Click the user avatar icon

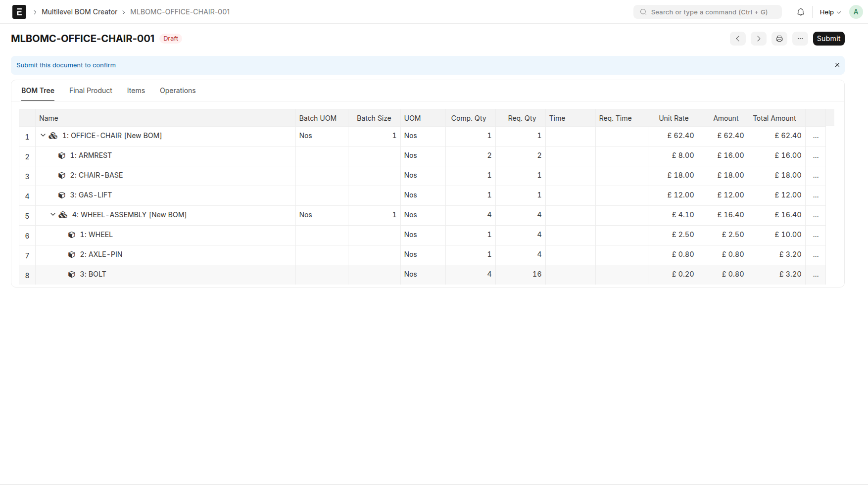pos(856,12)
